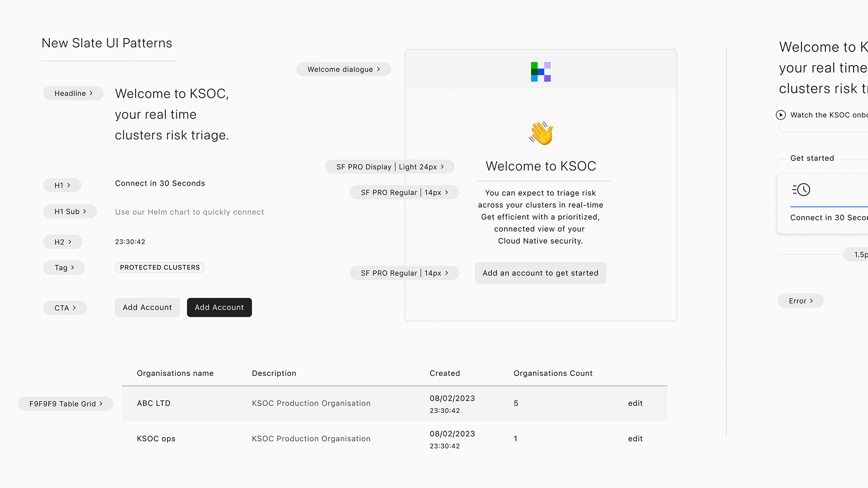This screenshot has width=868, height=488.
Task: Click the PROTECTED CLUSTERS tag
Action: click(x=160, y=267)
